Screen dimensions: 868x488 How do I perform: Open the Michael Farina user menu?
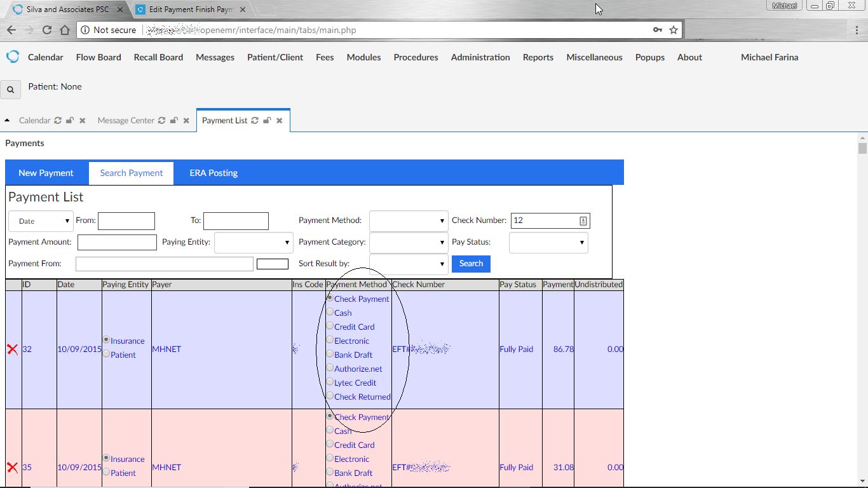tap(770, 57)
